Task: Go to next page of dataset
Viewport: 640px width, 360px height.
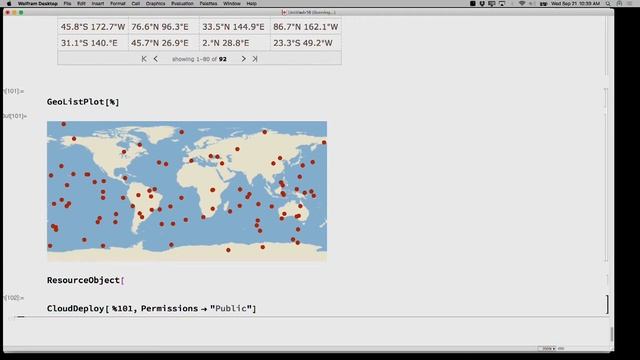Action: pos(243,59)
